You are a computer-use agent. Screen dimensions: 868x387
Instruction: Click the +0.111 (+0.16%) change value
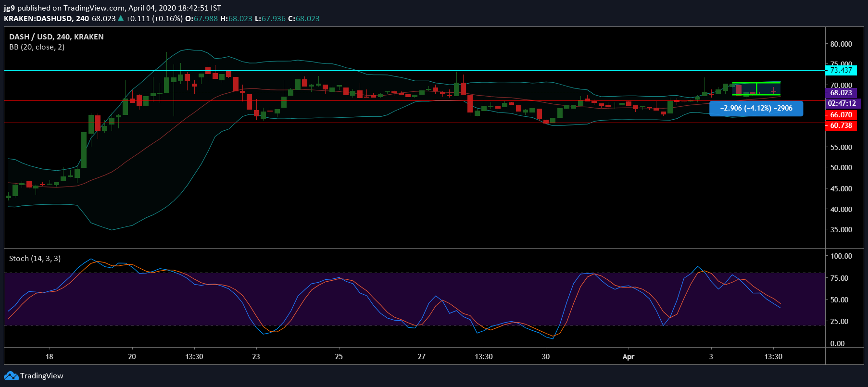[154, 19]
